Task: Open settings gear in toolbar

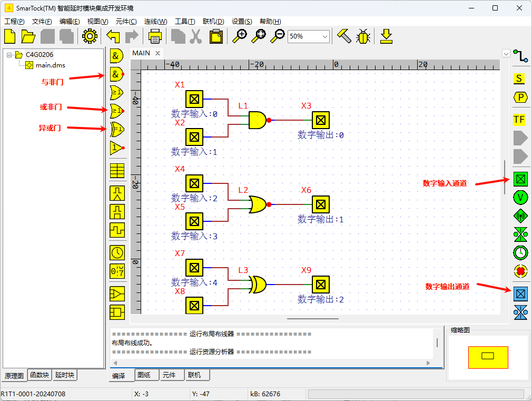Action: tap(90, 36)
